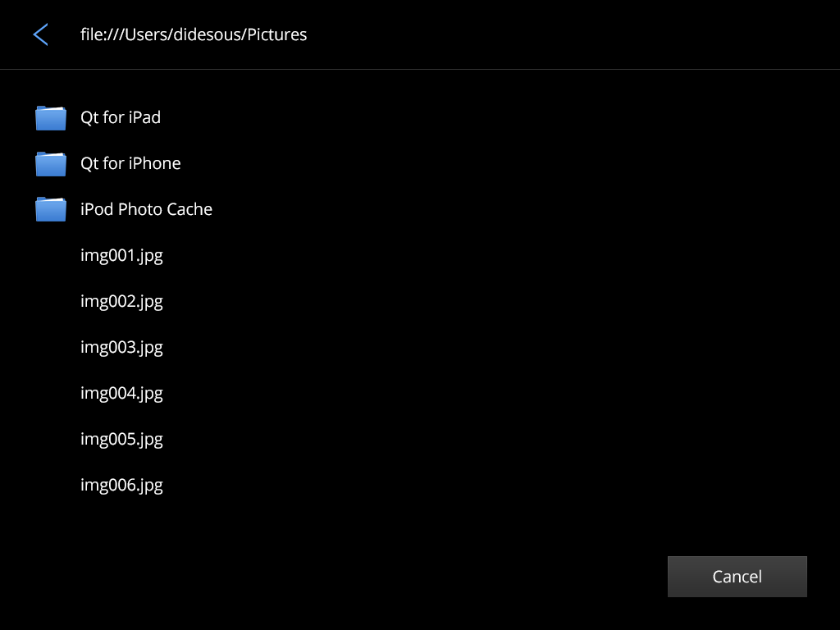Open the 'Qt for iPad' folder label
The image size is (840, 630).
pos(121,117)
